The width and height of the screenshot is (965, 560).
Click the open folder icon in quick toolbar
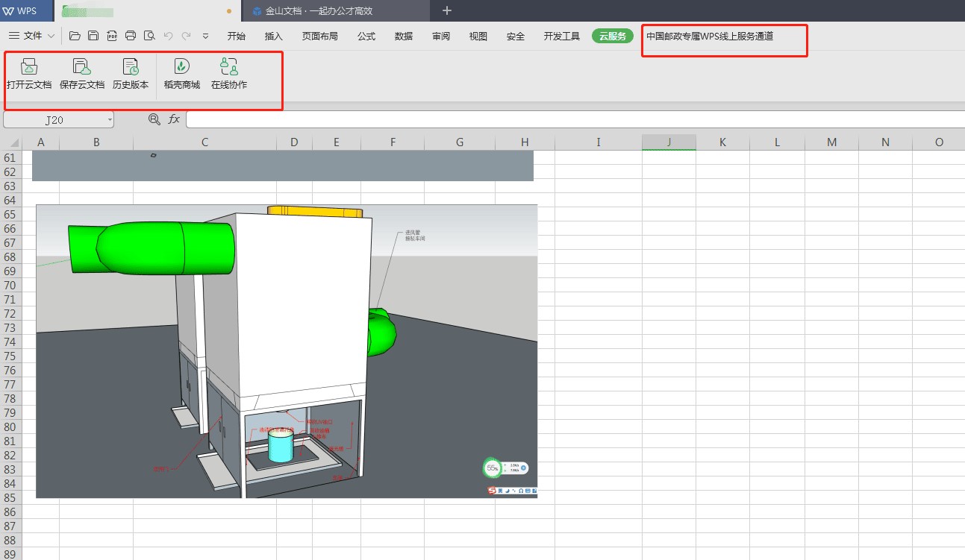click(75, 36)
